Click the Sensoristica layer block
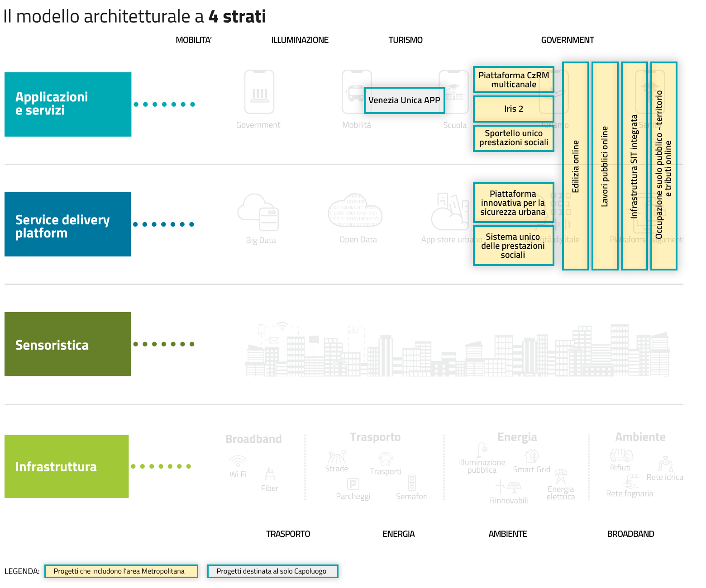 pos(68,344)
